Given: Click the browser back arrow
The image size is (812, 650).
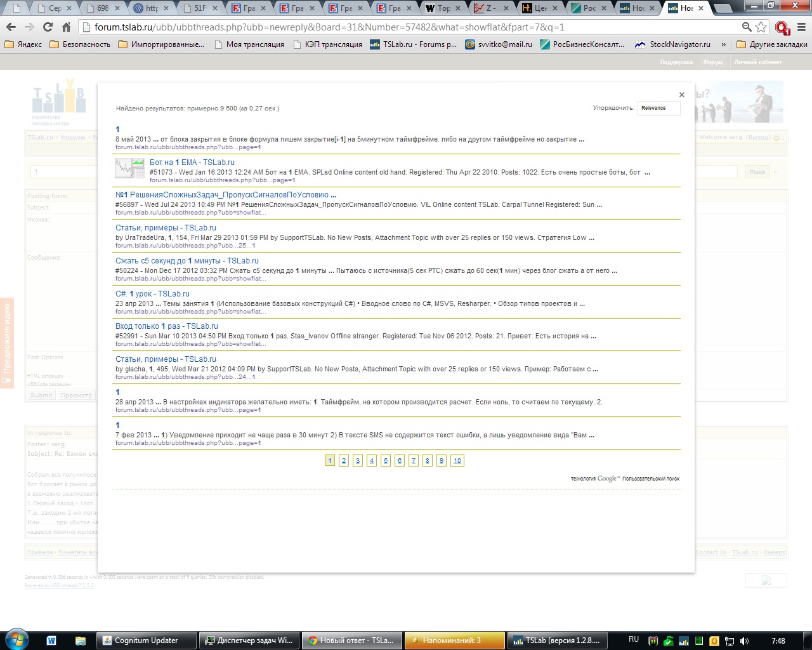Looking at the screenshot, I should tap(11, 27).
